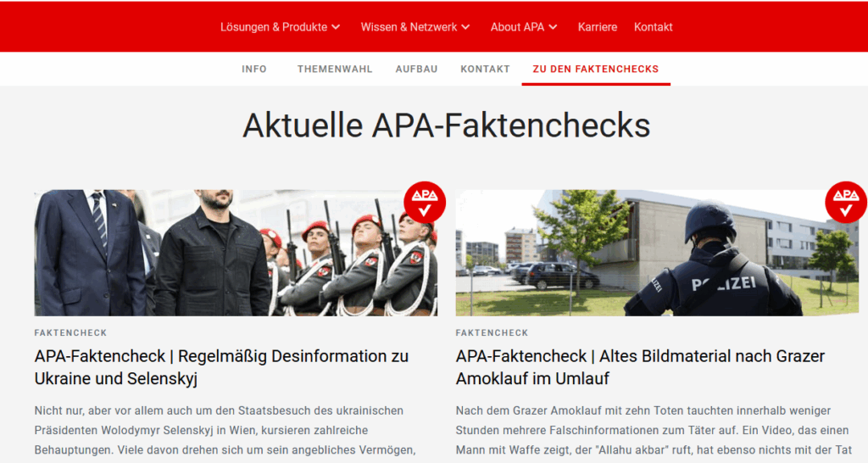The height and width of the screenshot is (463, 868).
Task: Open the Polizei officer article image
Action: tap(657, 253)
